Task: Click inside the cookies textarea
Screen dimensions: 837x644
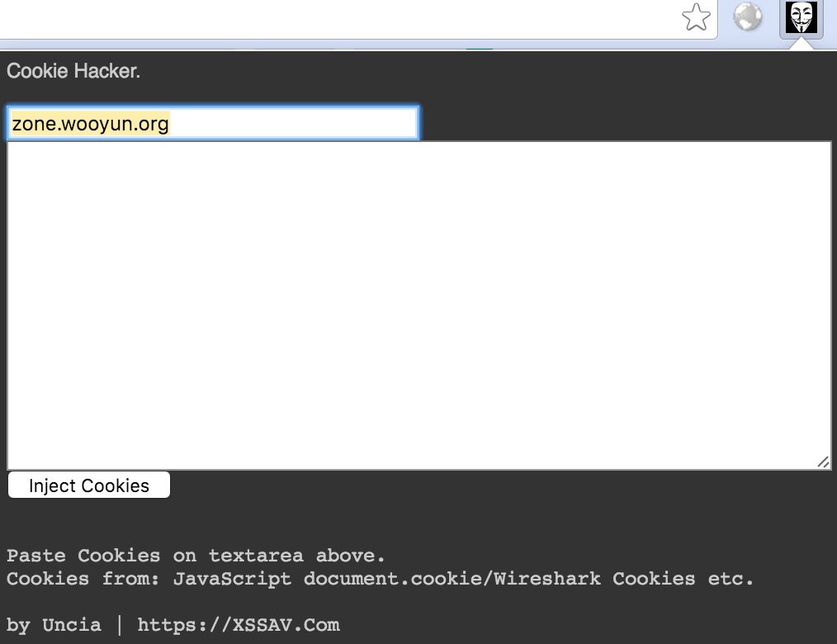Action: coord(419,305)
